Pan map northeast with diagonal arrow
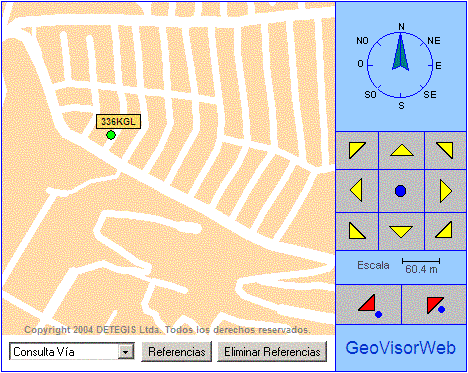 click(446, 151)
